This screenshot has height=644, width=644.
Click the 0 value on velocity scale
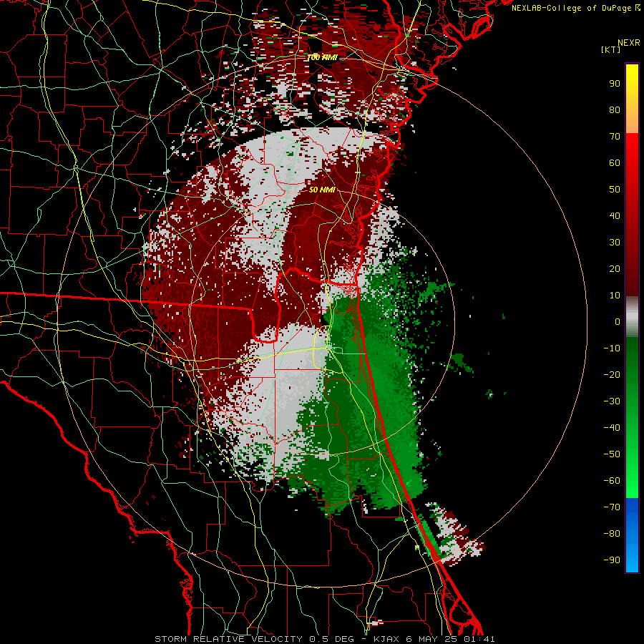click(618, 321)
